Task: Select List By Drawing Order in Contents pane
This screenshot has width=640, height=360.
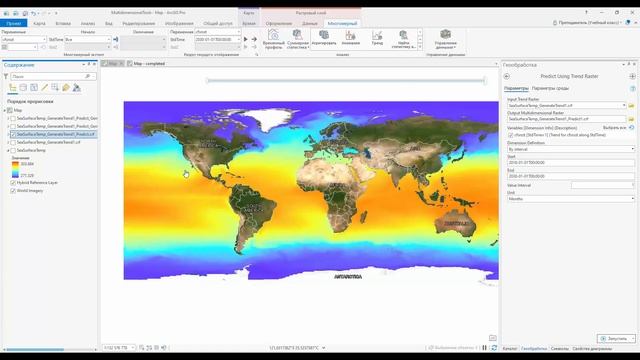Action: coord(13,88)
